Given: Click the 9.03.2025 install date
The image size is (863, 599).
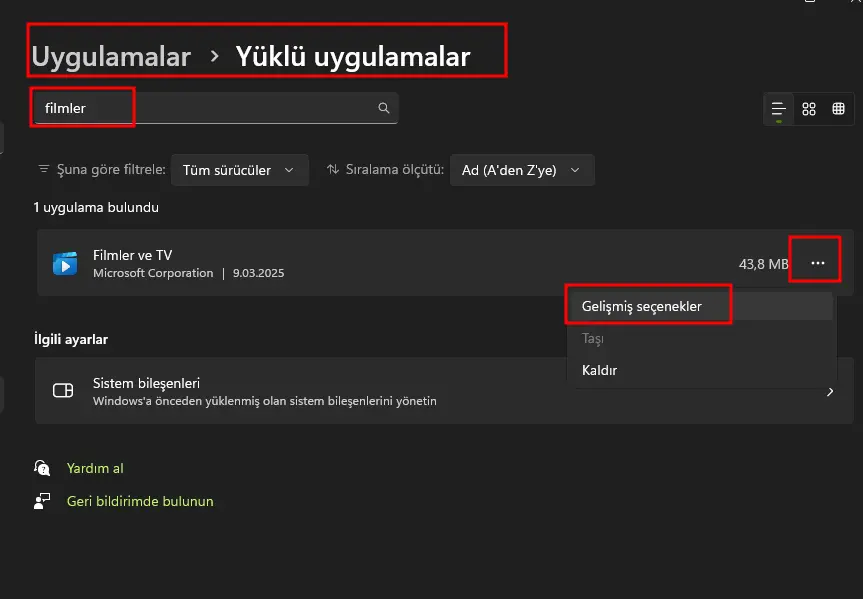Looking at the screenshot, I should click(258, 273).
